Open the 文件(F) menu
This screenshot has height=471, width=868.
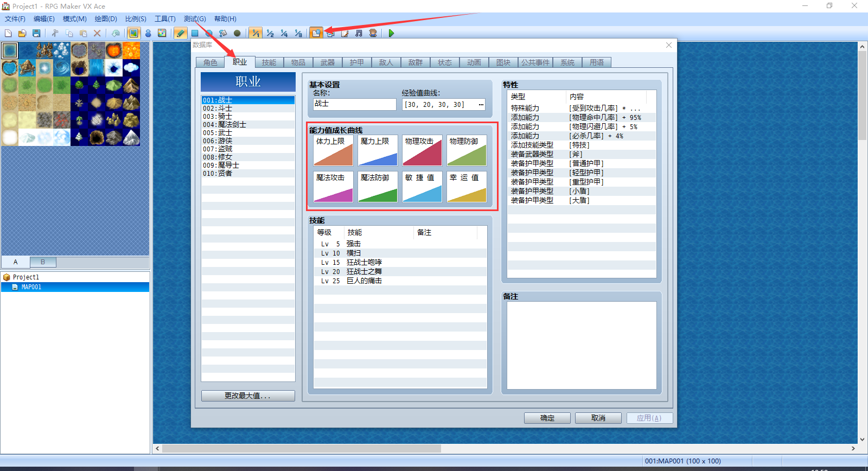pos(15,19)
